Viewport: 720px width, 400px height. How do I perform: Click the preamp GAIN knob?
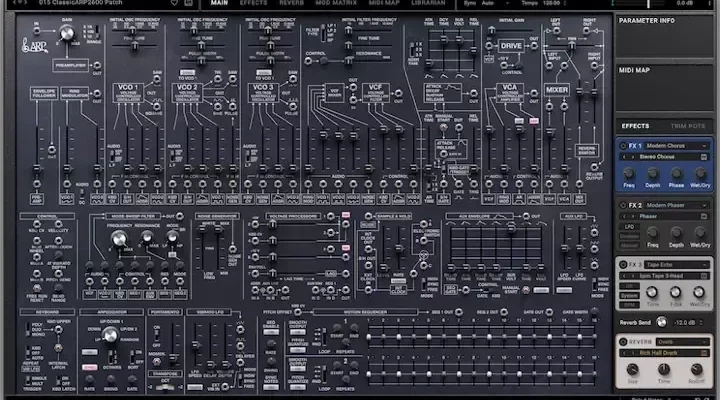click(67, 33)
